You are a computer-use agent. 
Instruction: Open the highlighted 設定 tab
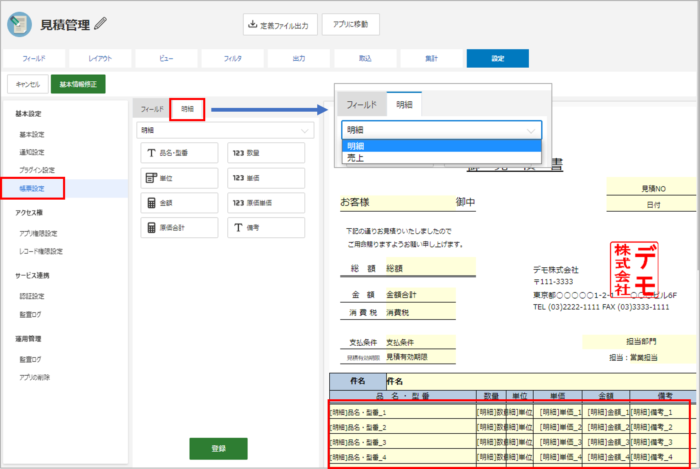pyautogui.click(x=498, y=58)
